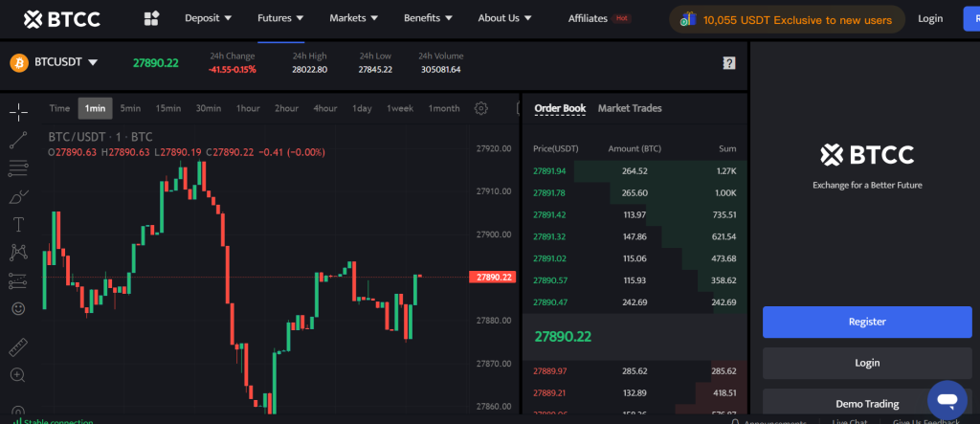Activate the zoom-in tool
Screen dimensions: 980x424
click(x=18, y=375)
